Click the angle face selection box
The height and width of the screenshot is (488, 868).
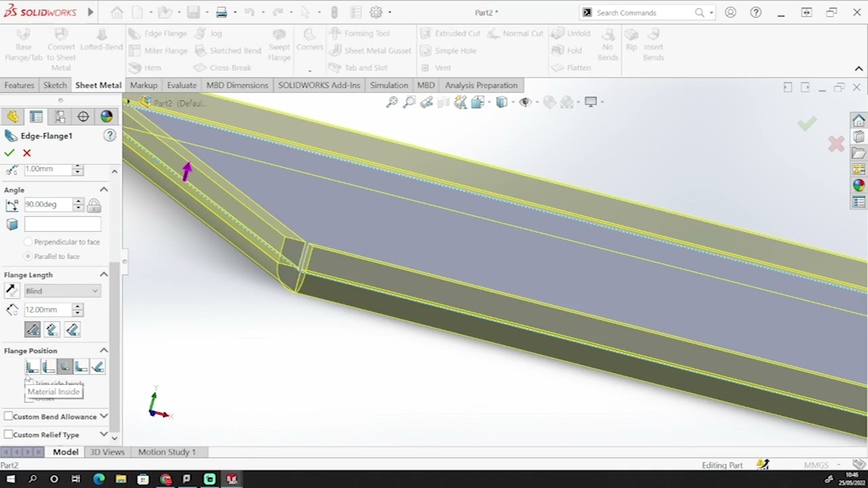click(62, 224)
